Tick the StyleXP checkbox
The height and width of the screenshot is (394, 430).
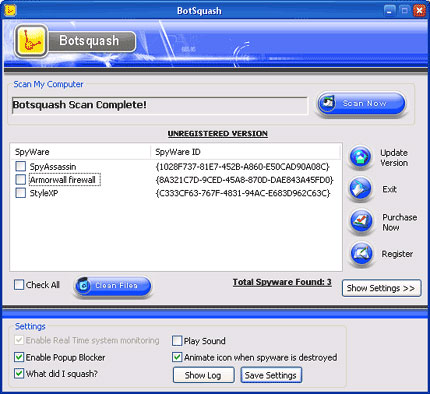click(x=21, y=193)
